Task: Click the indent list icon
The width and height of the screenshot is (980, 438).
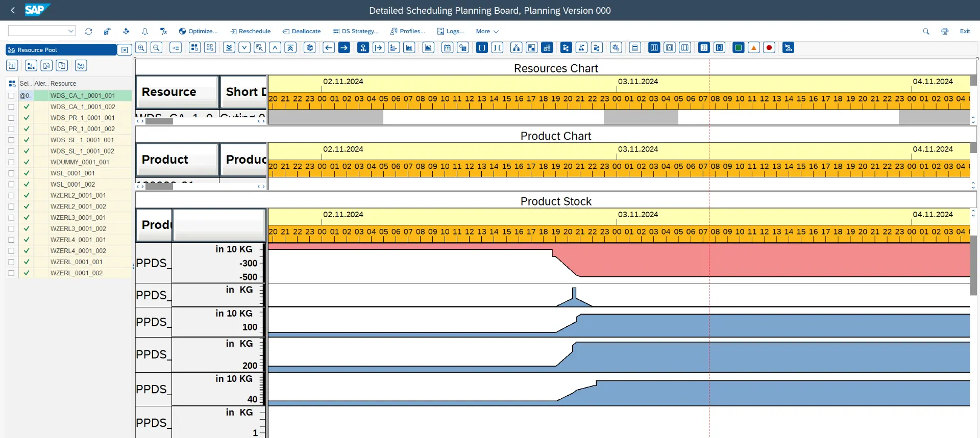Action: pos(176,47)
